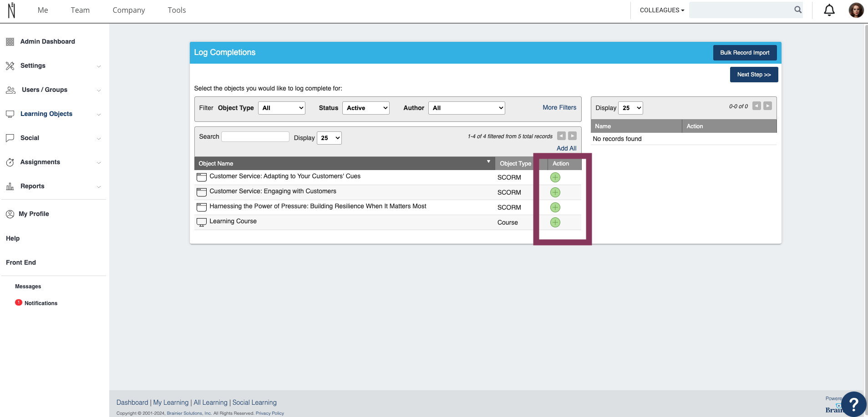
Task: Open the help question mark bubble
Action: pyautogui.click(x=853, y=404)
